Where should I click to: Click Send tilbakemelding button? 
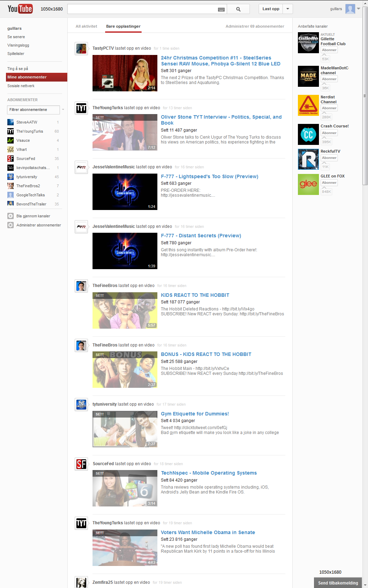tap(338, 583)
